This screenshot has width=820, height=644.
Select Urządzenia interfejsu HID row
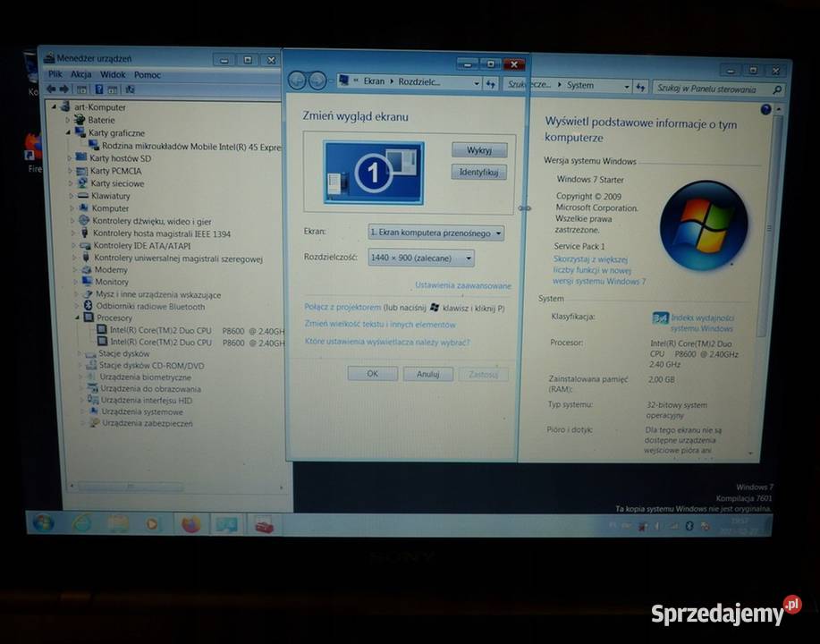point(139,400)
